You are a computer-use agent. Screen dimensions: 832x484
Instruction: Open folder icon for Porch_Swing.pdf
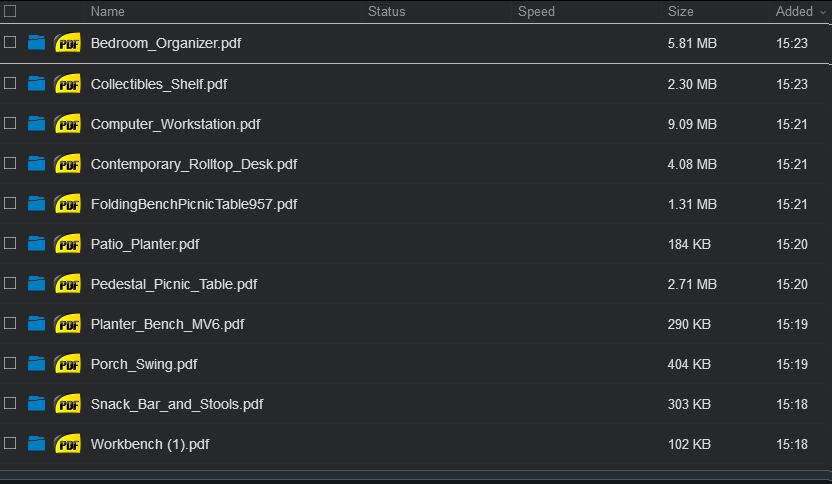37,364
